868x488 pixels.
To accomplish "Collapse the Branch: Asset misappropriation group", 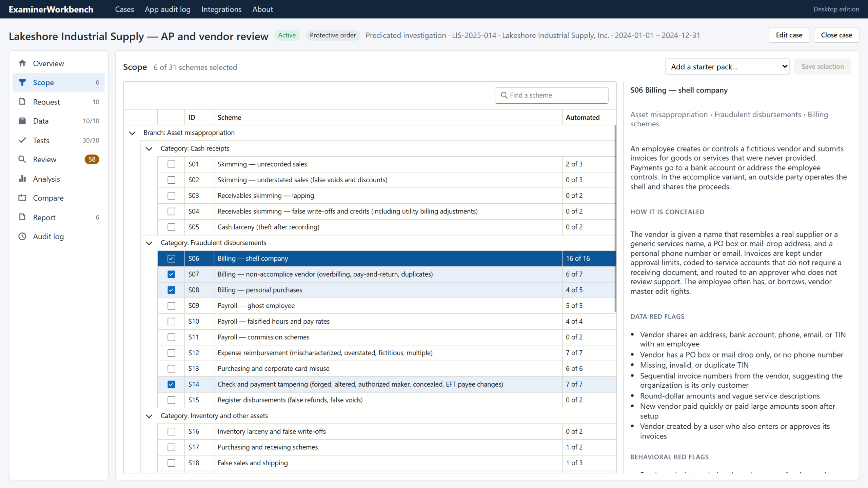I will click(132, 133).
